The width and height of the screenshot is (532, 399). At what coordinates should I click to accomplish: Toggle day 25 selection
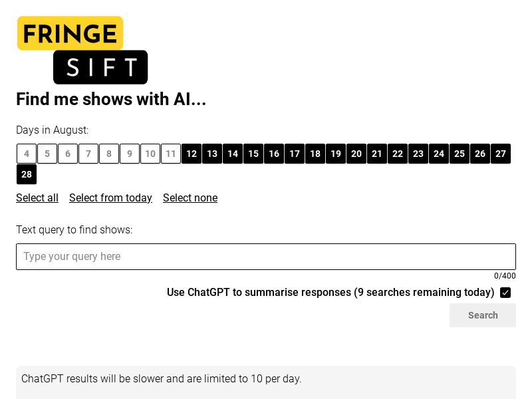pos(459,154)
